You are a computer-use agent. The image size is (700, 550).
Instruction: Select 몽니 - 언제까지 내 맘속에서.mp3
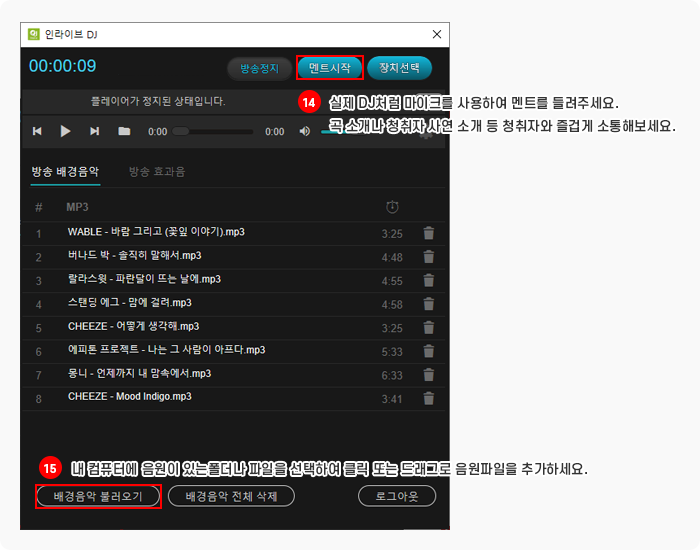click(139, 373)
